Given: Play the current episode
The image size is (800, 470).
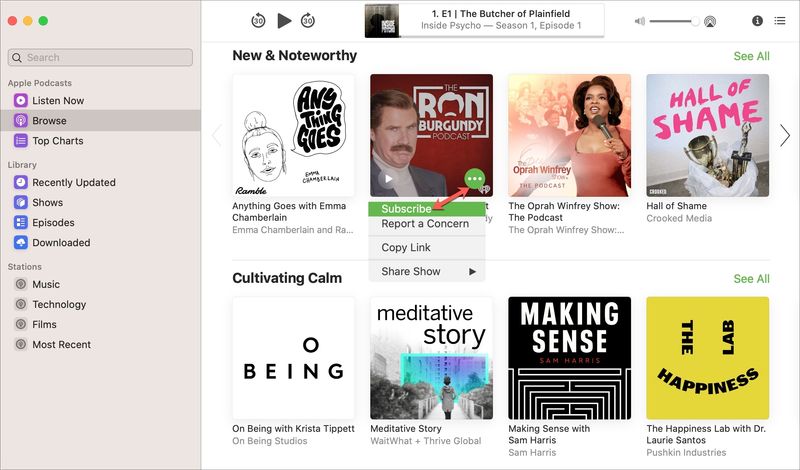Looking at the screenshot, I should point(284,21).
